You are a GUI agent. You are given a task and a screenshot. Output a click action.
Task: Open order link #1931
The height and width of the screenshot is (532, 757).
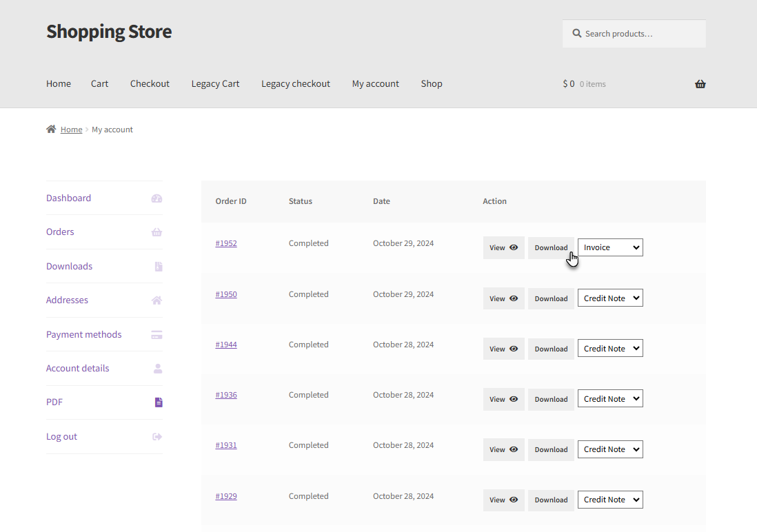click(226, 445)
